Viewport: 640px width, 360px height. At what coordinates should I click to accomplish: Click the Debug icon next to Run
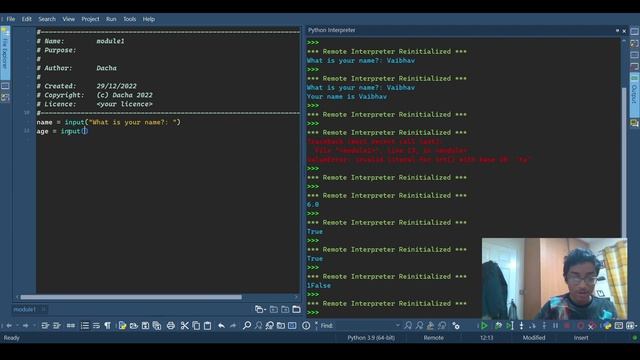coord(498,326)
